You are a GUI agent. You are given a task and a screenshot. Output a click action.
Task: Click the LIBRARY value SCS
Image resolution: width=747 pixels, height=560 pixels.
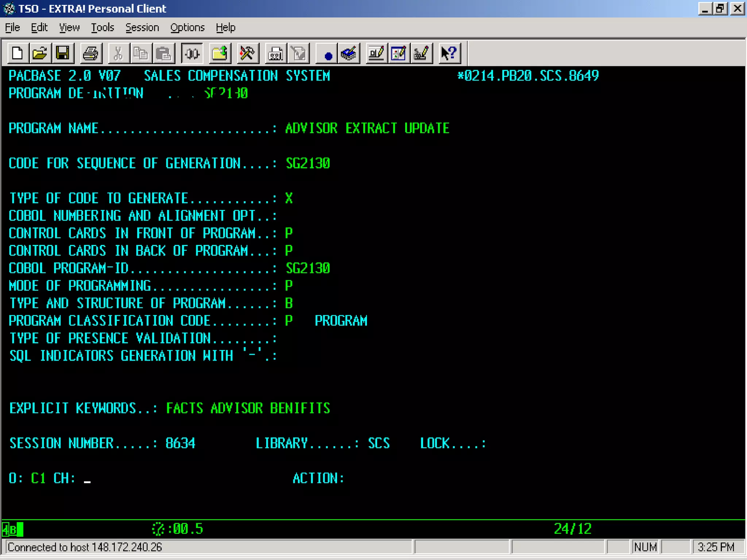(379, 443)
